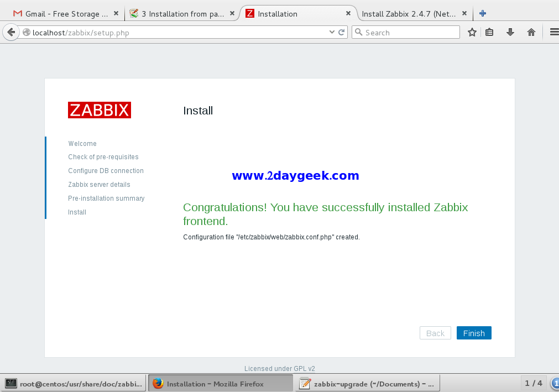The height and width of the screenshot is (392, 559).
Task: Click the 1 / 4 workspace switcher
Action: pos(534,383)
